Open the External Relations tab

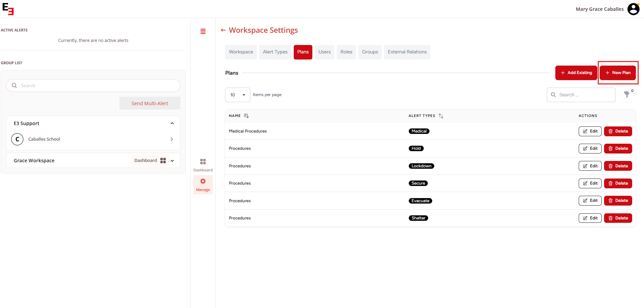coord(407,52)
